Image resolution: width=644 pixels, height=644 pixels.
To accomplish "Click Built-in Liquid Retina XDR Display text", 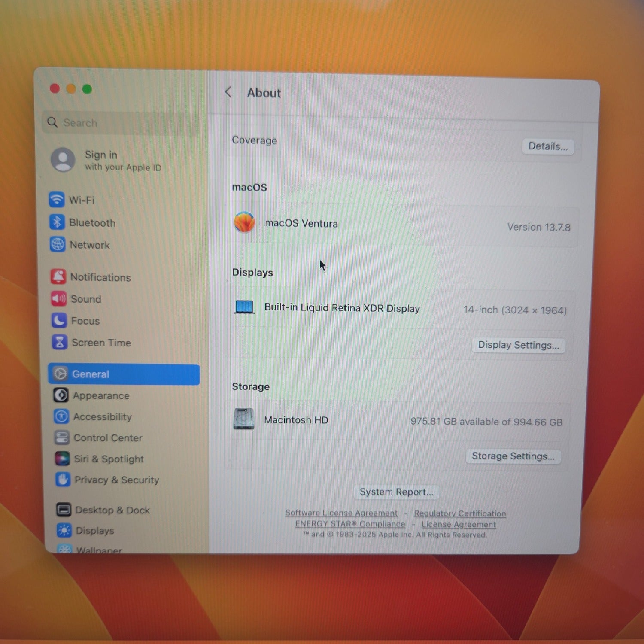I will point(342,308).
